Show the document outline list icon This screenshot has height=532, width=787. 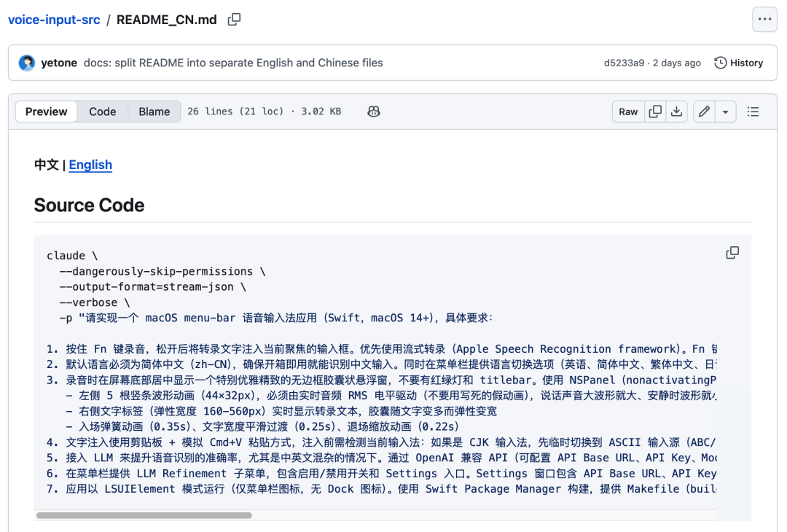pyautogui.click(x=753, y=112)
